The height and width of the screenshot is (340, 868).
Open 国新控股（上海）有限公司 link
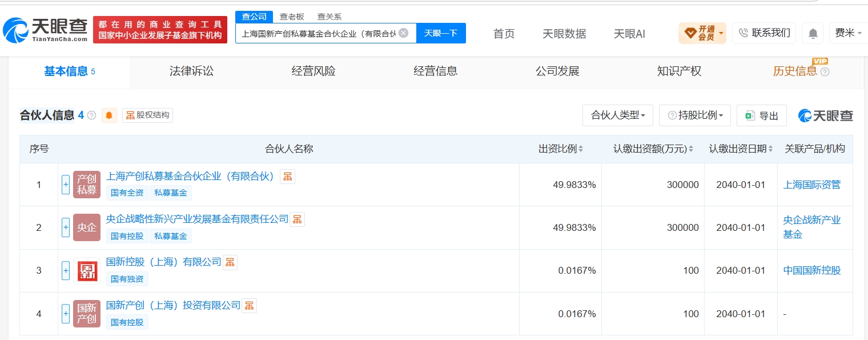[164, 262]
